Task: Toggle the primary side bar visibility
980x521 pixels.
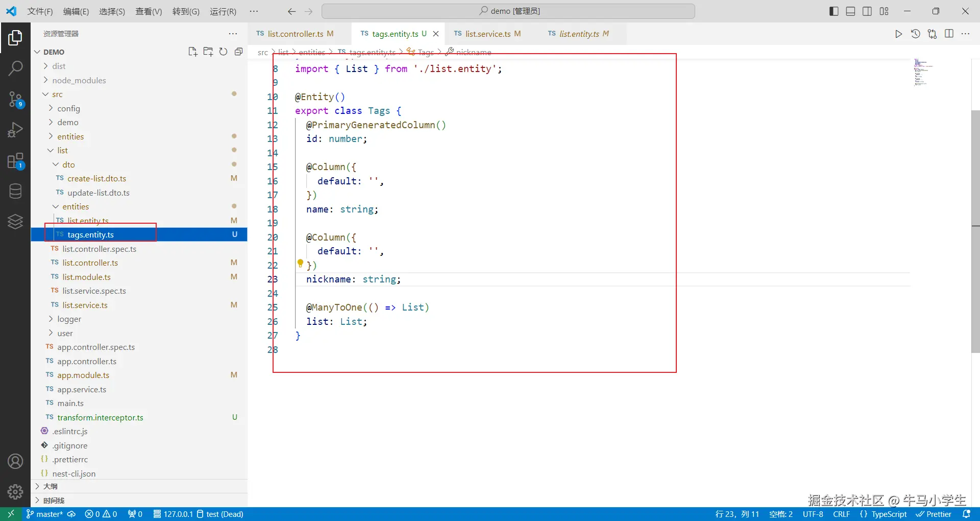Action: (x=834, y=11)
